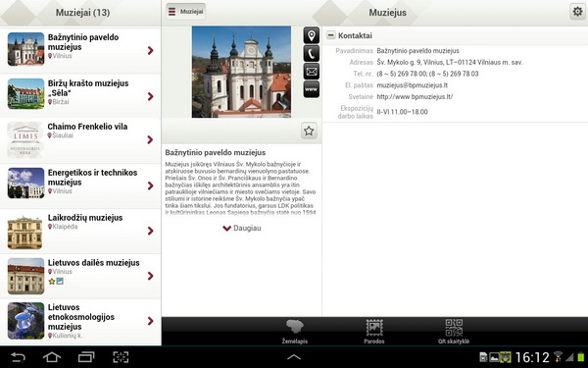Tap the Android home button

(x=52, y=357)
